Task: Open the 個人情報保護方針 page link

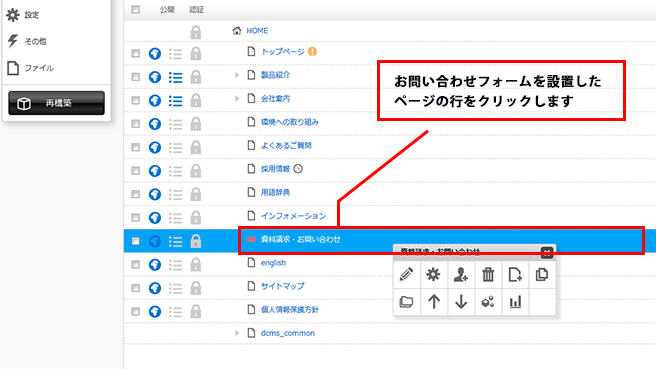Action: 290,309
